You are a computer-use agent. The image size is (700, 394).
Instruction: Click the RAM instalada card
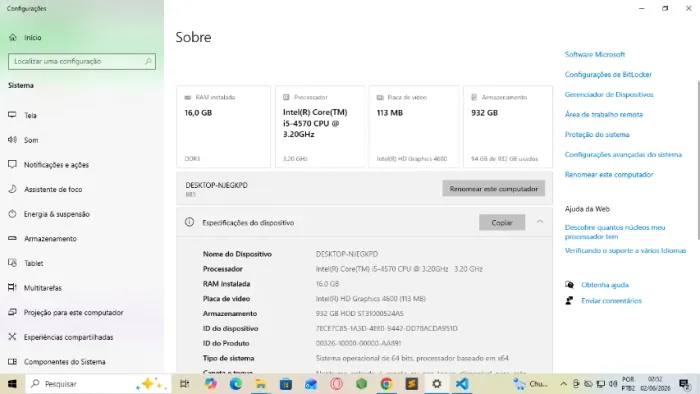(x=224, y=127)
